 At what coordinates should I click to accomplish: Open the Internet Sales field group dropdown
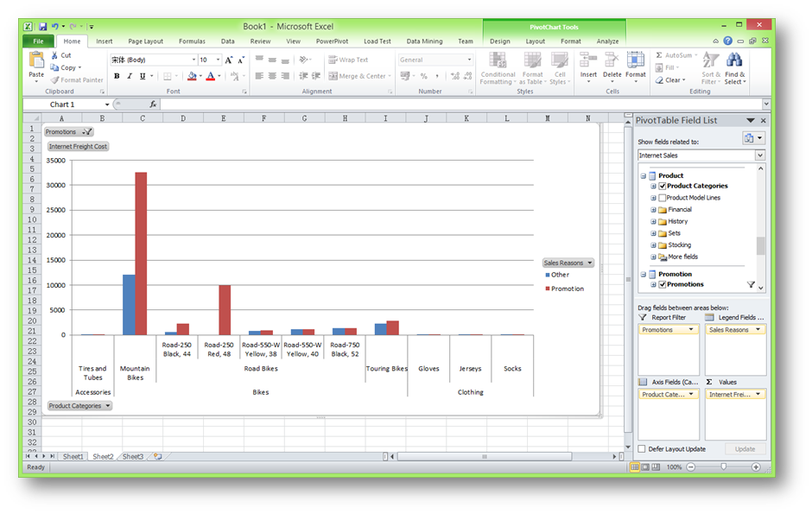coord(760,155)
